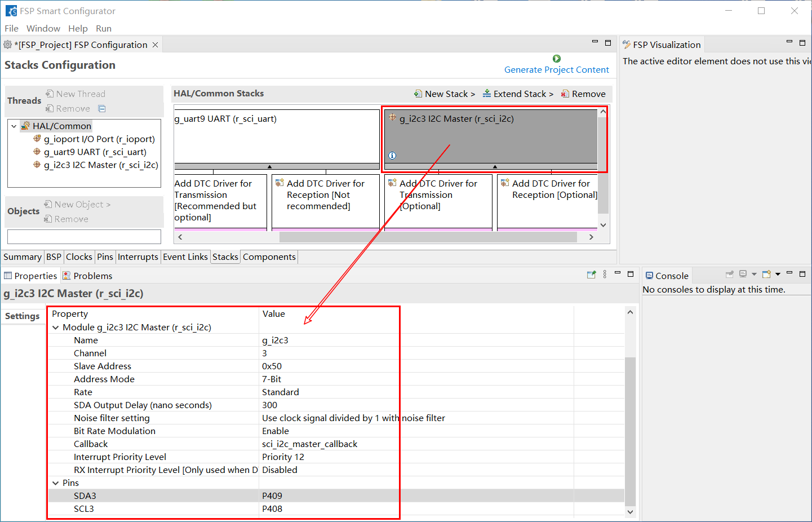Minimize the Properties view
The image size is (812, 522).
618,273
